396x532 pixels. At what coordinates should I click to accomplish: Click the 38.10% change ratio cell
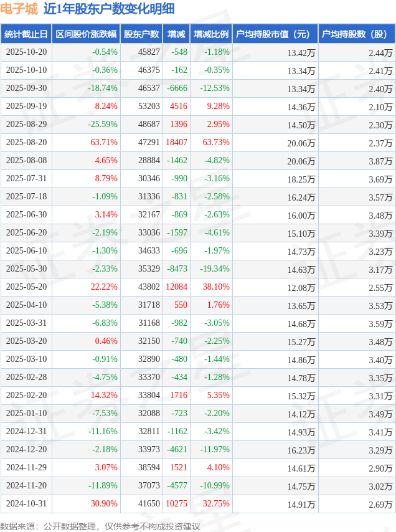[x=216, y=287]
